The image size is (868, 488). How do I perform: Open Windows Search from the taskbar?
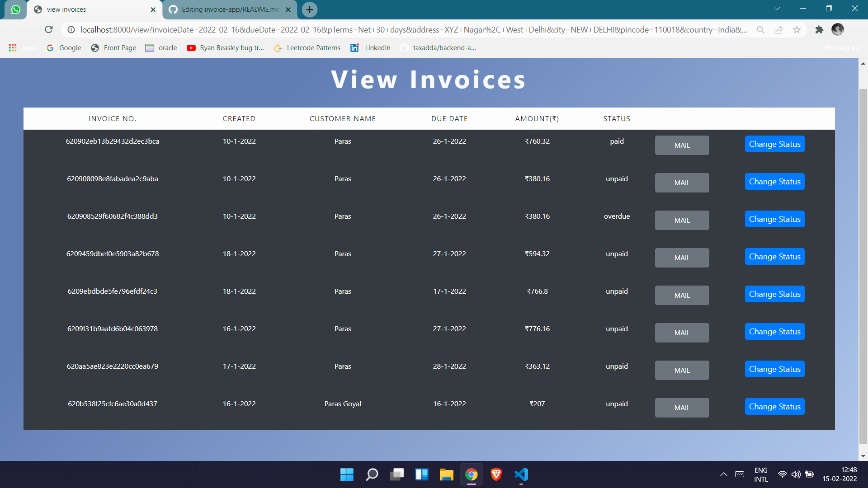tap(371, 474)
